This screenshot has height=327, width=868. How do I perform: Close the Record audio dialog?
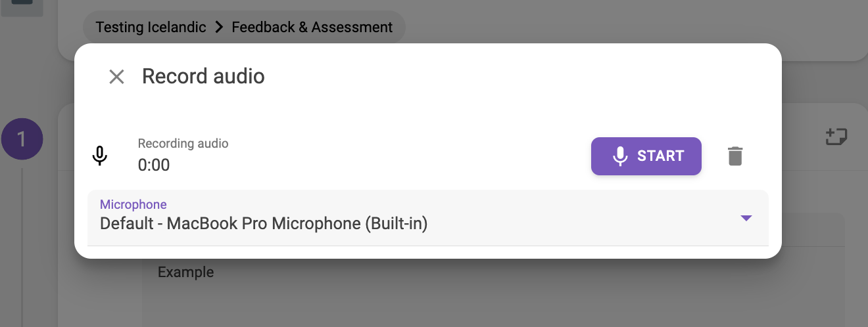click(116, 77)
